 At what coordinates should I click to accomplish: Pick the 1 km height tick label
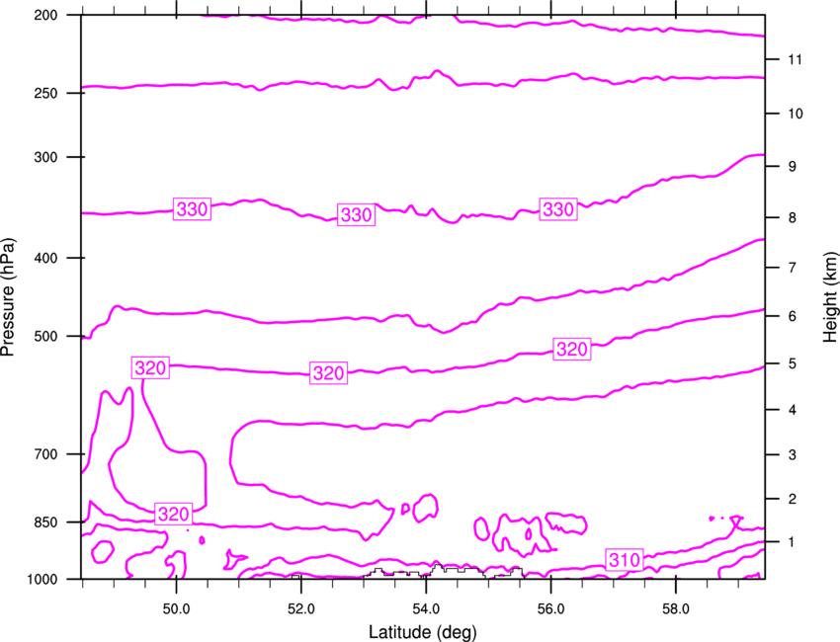click(x=792, y=542)
